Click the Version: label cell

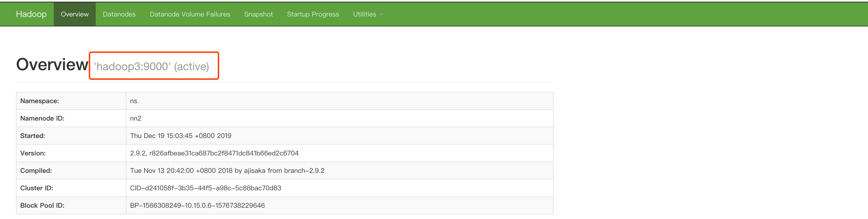pyautogui.click(x=71, y=153)
